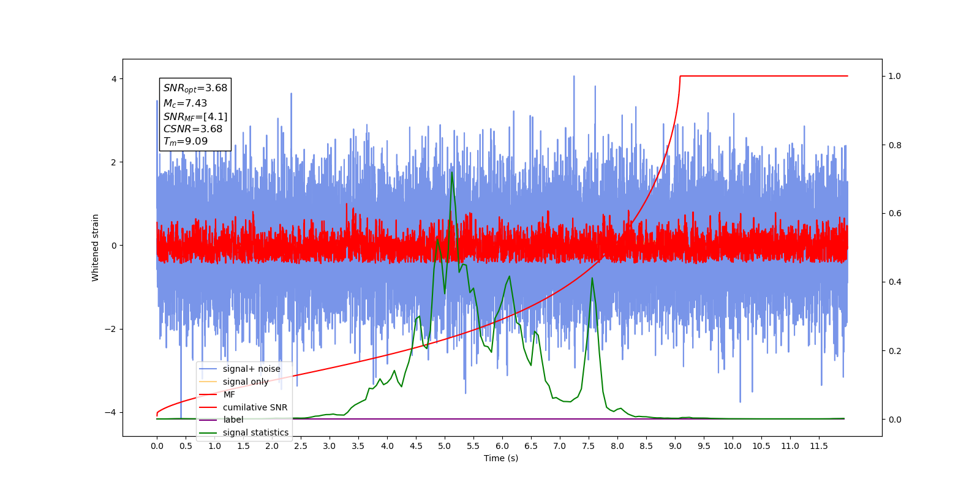980x490 pixels.
Task: Click the 0.5 tick on the time axis
Action: 186,446
